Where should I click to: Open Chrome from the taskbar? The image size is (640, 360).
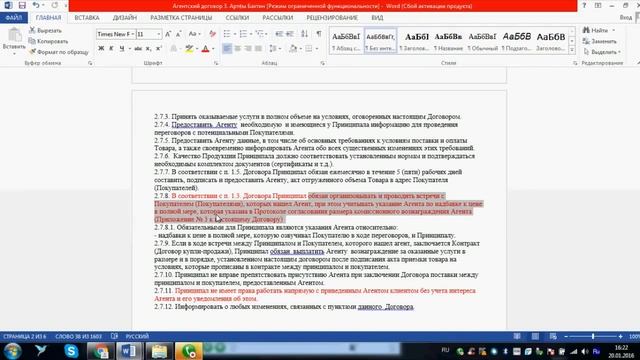pyautogui.click(x=100, y=351)
